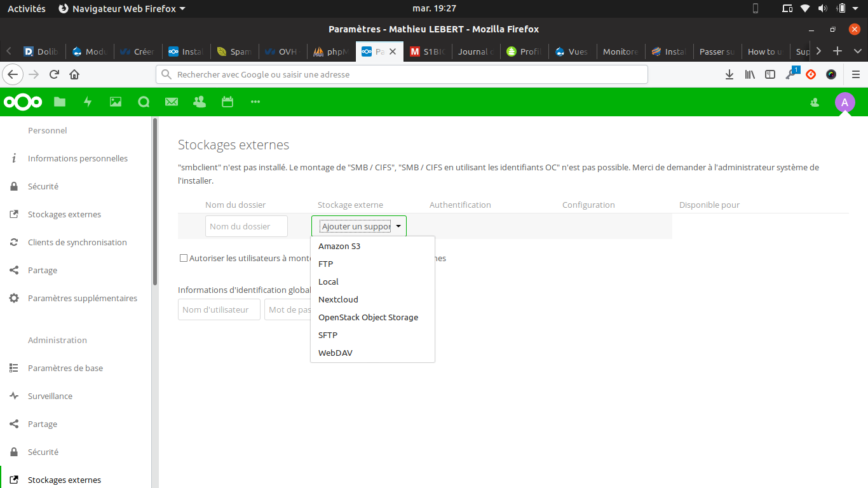Go to Clients de synchronisation settings
Image resolution: width=868 pixels, height=488 pixels.
coord(77,242)
